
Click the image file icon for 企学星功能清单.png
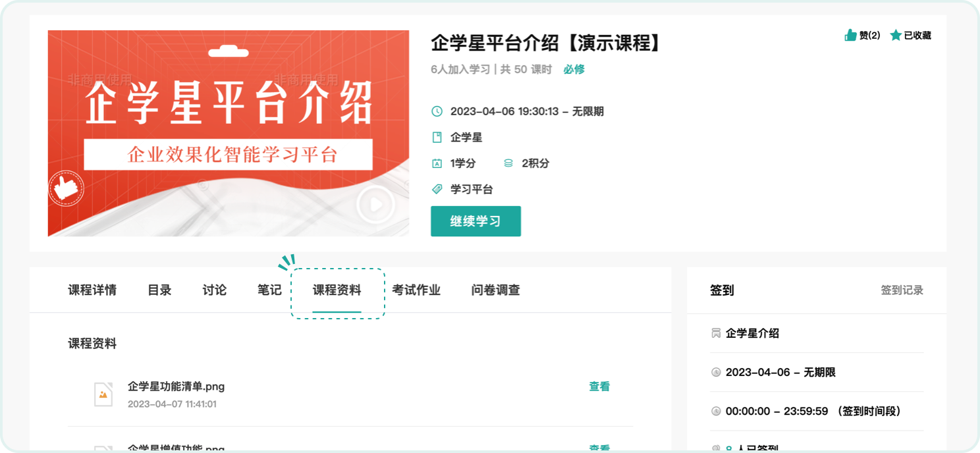103,394
